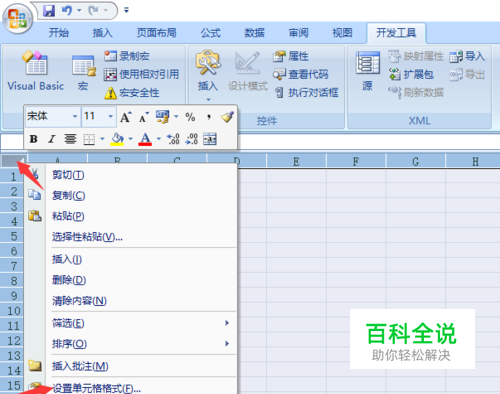
Task: Increase font size with large A icon
Action: (x=126, y=117)
